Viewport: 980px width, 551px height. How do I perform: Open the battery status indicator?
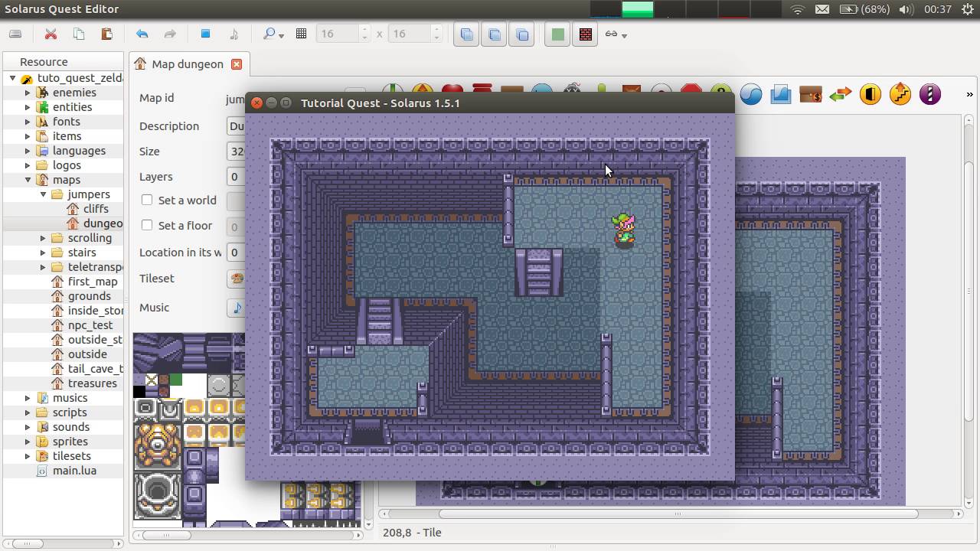click(x=864, y=9)
